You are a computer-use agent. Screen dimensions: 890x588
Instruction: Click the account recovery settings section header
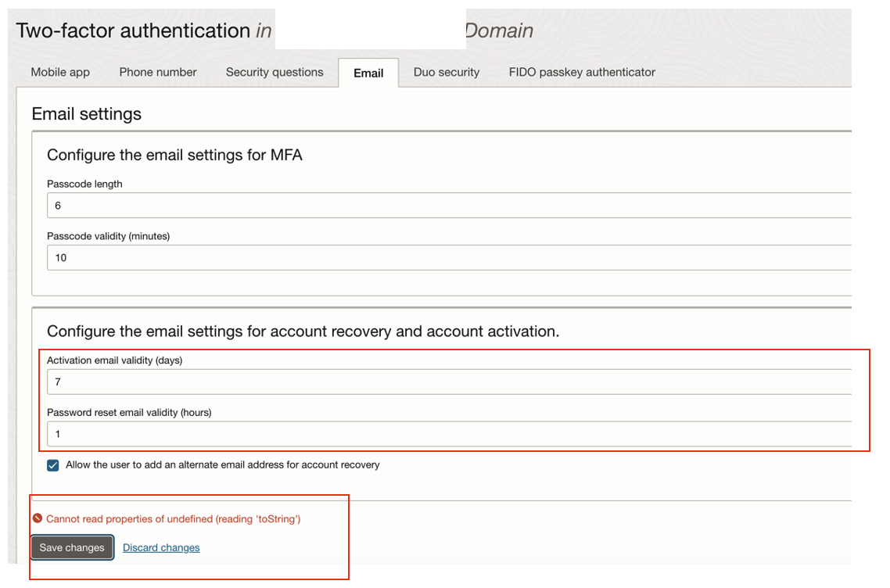(303, 331)
